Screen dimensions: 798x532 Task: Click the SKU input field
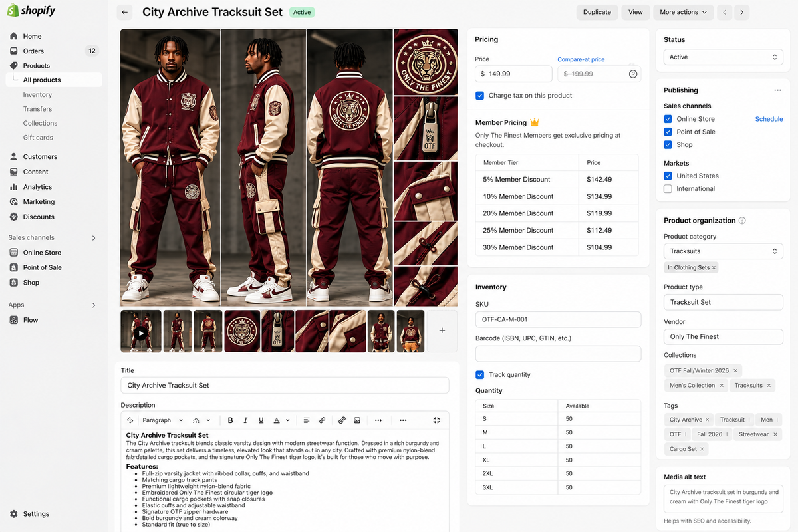(558, 319)
